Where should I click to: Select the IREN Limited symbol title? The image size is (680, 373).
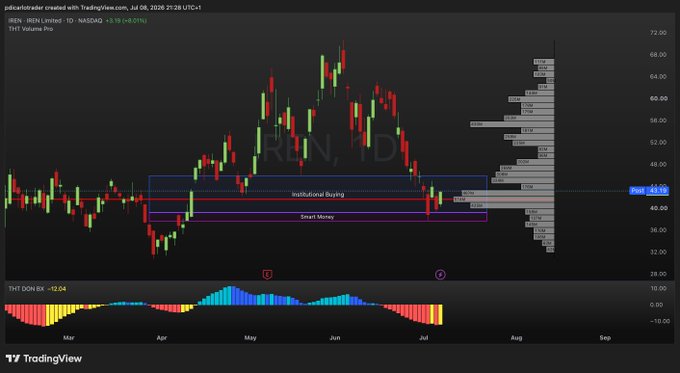pos(55,20)
